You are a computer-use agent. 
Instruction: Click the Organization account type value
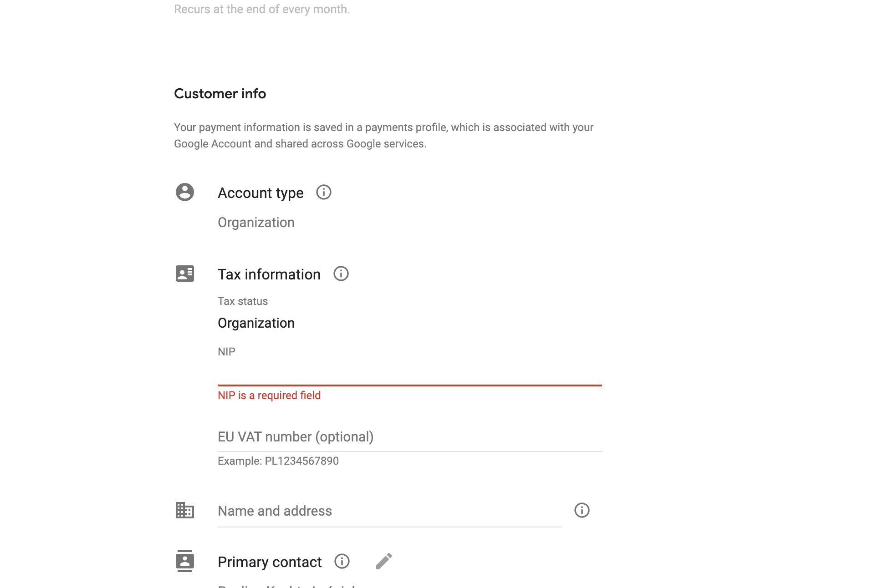256,223
